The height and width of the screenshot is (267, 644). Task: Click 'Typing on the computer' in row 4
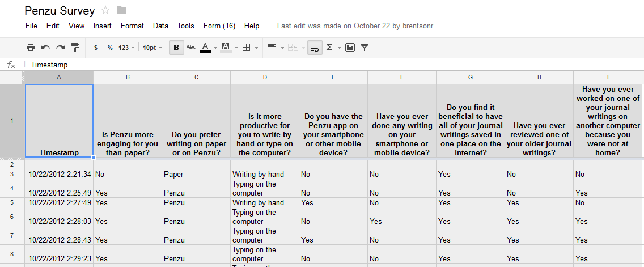tap(265, 188)
